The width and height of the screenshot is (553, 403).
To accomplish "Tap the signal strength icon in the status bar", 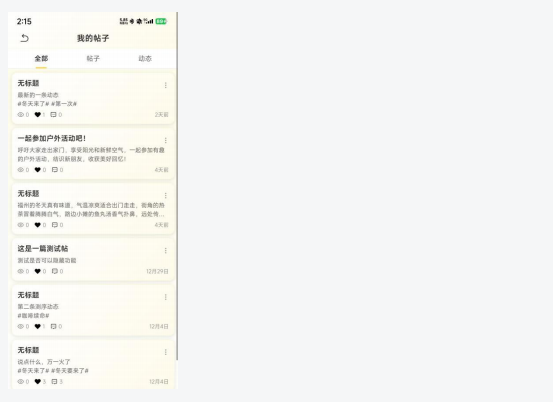I will tap(148, 21).
